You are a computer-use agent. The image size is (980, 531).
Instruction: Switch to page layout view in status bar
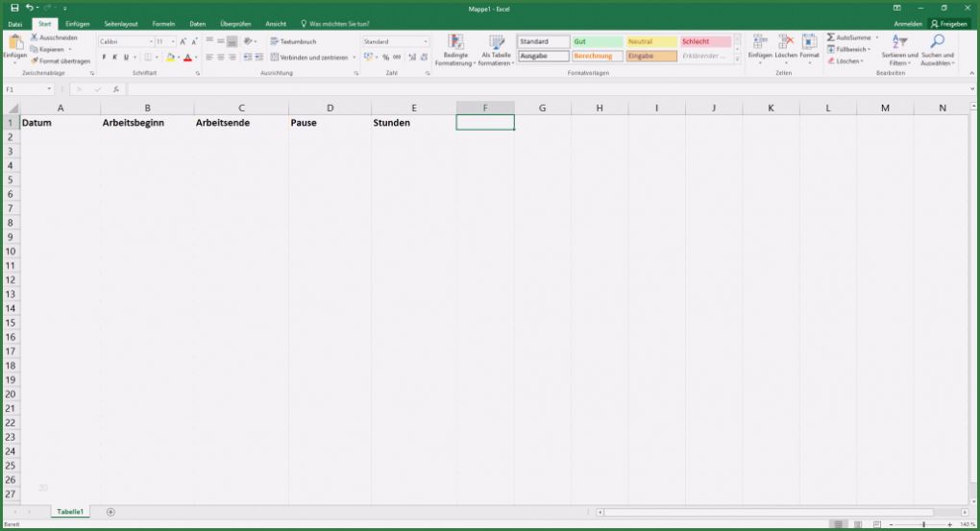click(x=857, y=524)
